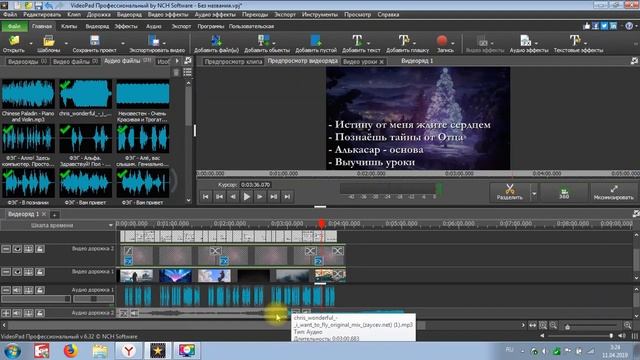Click the Facebook share icon
This screenshot has width=640, height=360.
[x=596, y=26]
